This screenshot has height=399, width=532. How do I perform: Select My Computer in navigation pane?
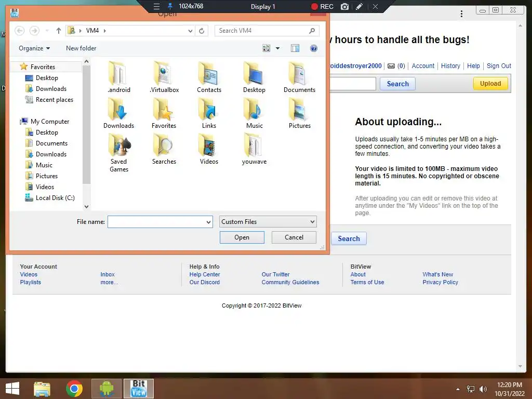pyautogui.click(x=49, y=121)
